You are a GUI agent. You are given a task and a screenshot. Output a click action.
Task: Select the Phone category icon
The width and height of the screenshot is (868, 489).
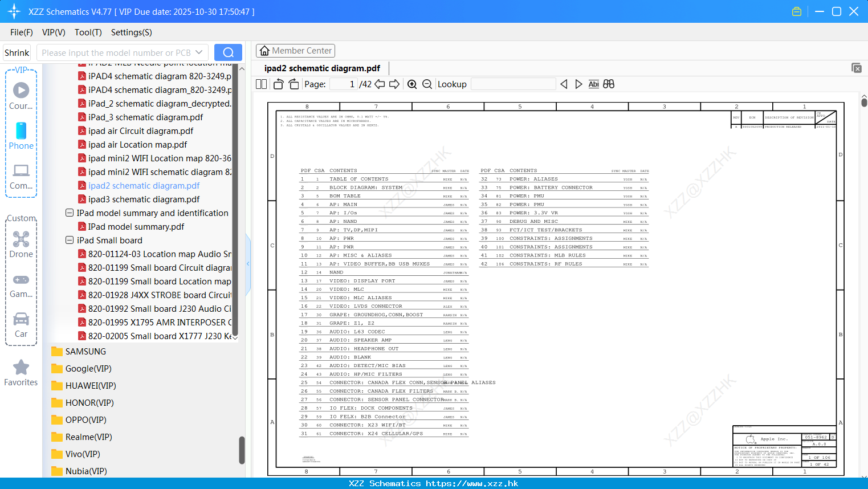21,136
